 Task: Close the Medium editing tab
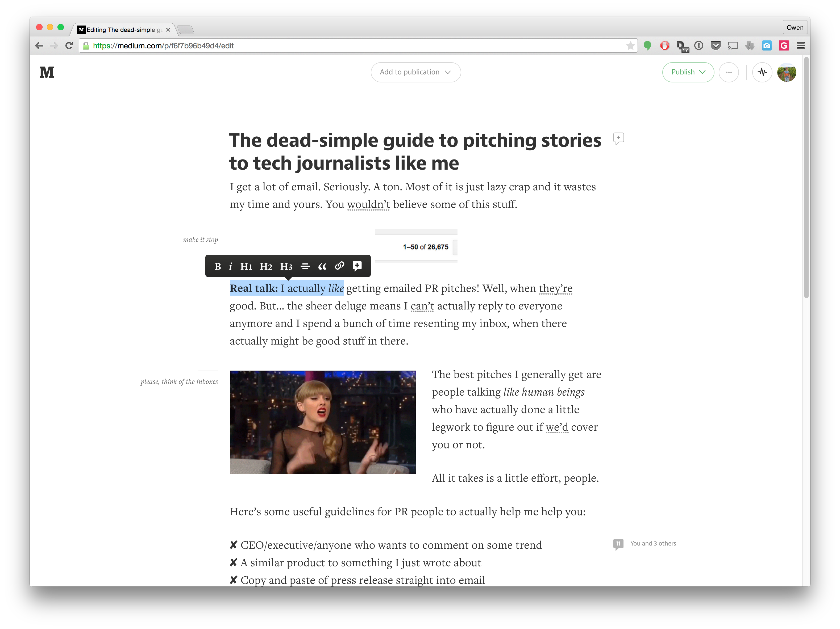[x=168, y=30]
